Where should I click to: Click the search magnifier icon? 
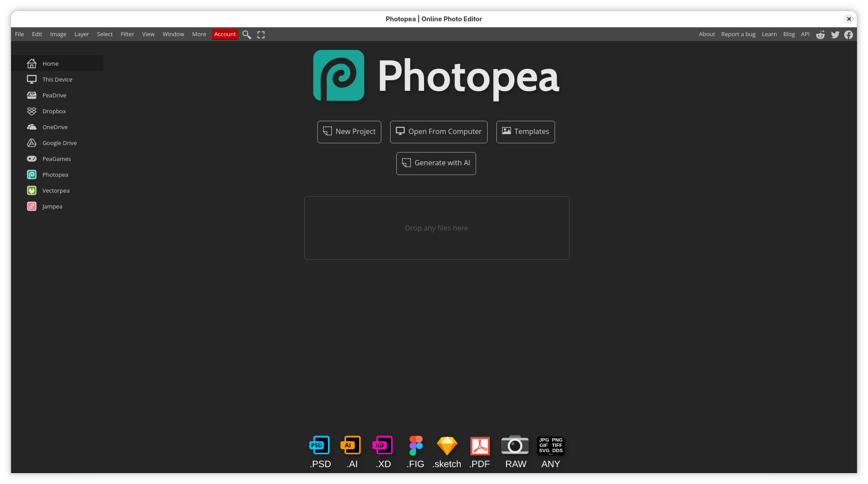click(246, 34)
